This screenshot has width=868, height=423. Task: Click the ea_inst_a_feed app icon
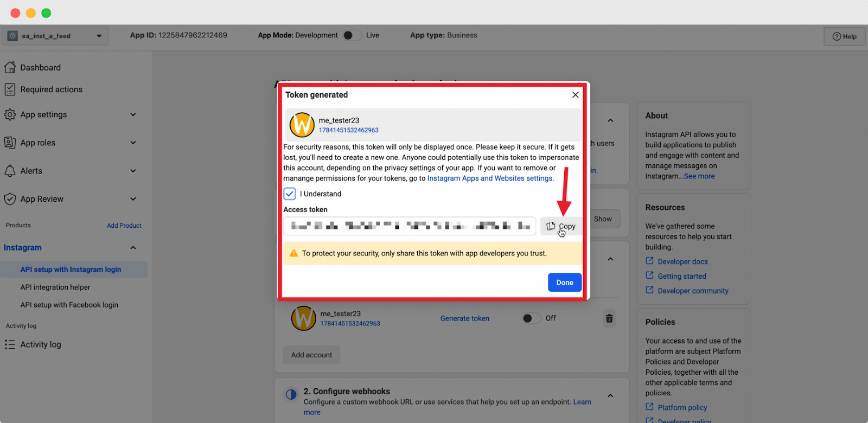pos(12,36)
